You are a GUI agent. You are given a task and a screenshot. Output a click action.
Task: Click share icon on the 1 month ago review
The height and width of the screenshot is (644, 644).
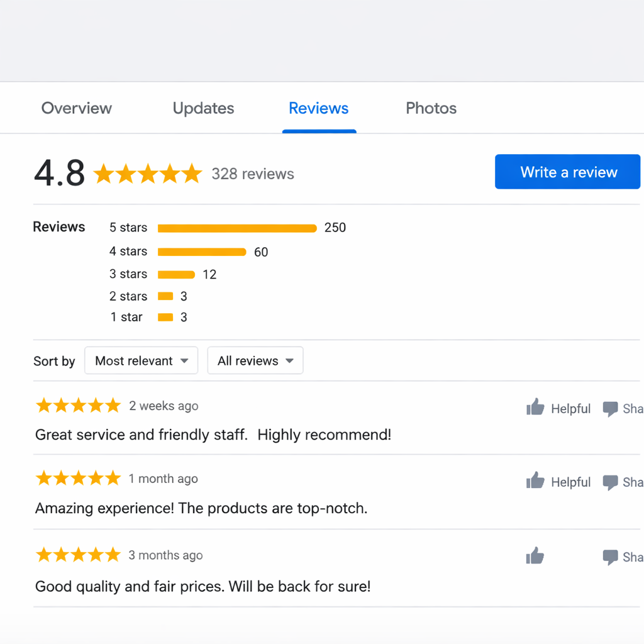(610, 482)
